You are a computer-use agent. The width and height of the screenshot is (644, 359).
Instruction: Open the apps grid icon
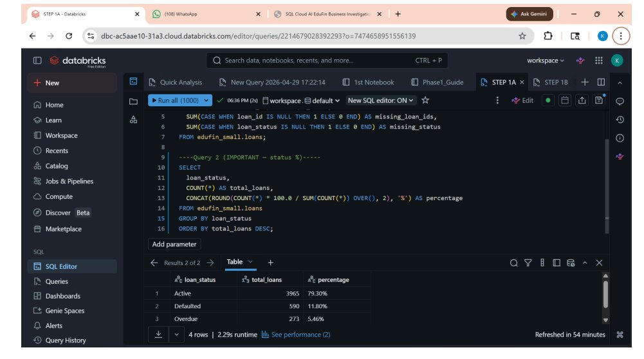(599, 60)
